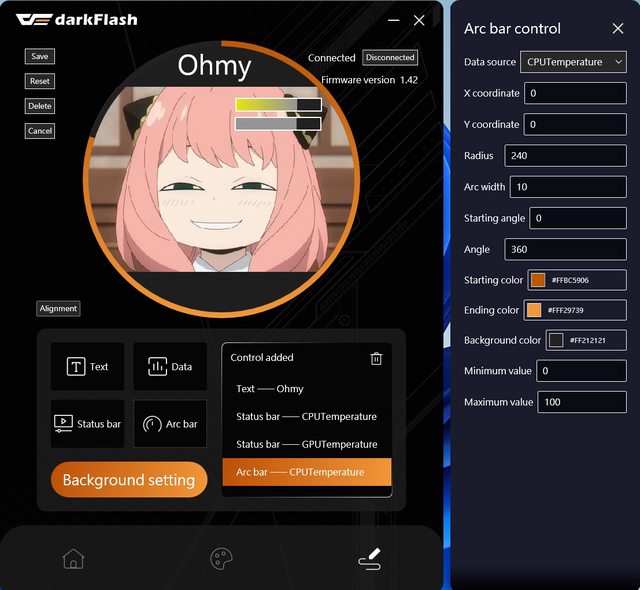Open the home page icon
640x590 pixels.
coord(73,559)
